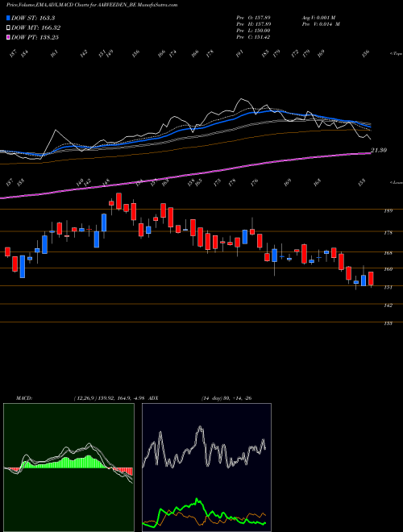Image resolution: width=403 pixels, height=532 pixels.
Task: Select the 'DOW MT: 166.32' legend label
Action: (x=36, y=27)
